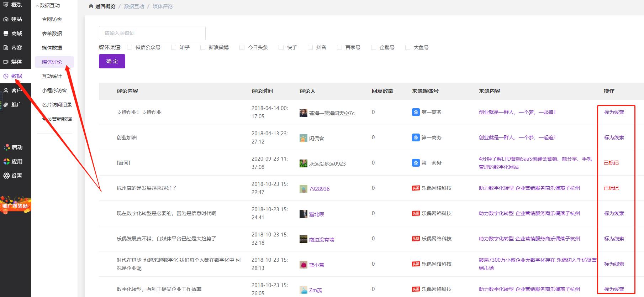Open source content 破局7300万小微企业 link
The image size is (644, 297).
tap(537, 264)
